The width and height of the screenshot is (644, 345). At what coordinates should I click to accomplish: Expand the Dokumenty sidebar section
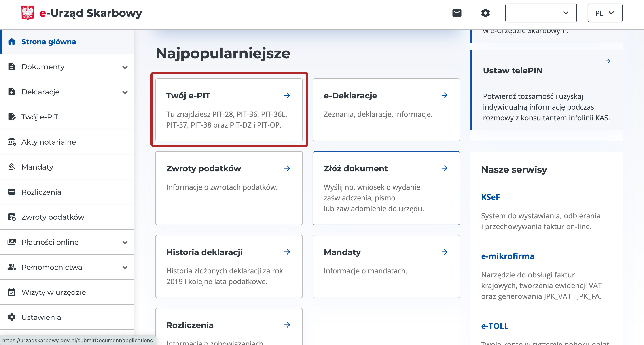pyautogui.click(x=125, y=67)
